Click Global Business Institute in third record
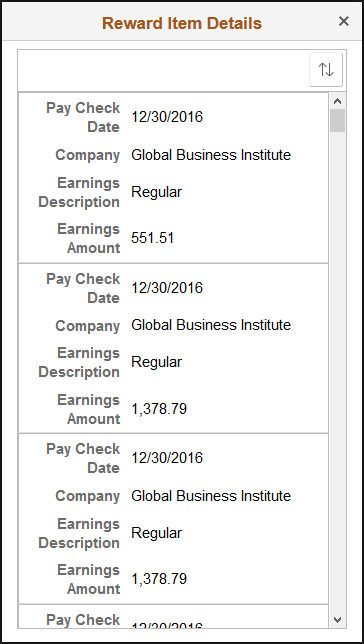The image size is (364, 644). [x=211, y=496]
